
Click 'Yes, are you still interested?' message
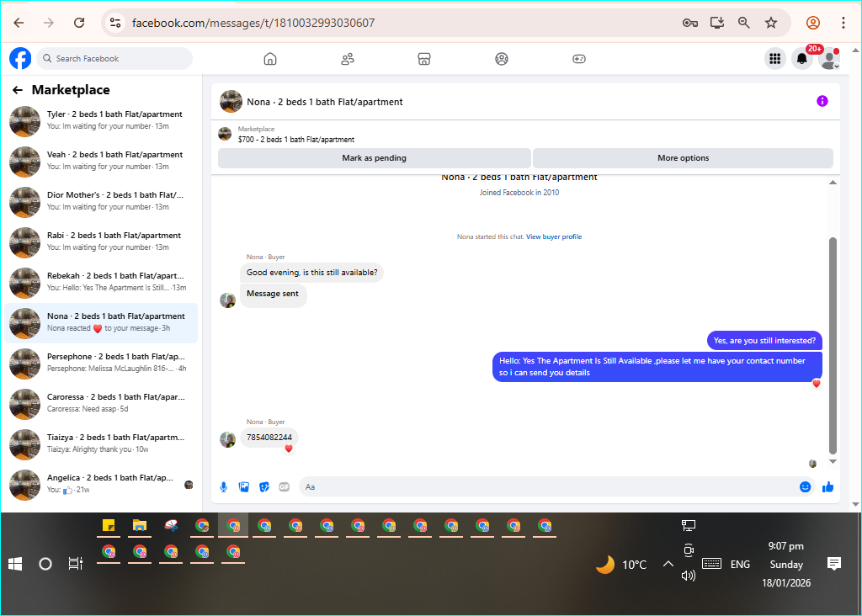(764, 341)
